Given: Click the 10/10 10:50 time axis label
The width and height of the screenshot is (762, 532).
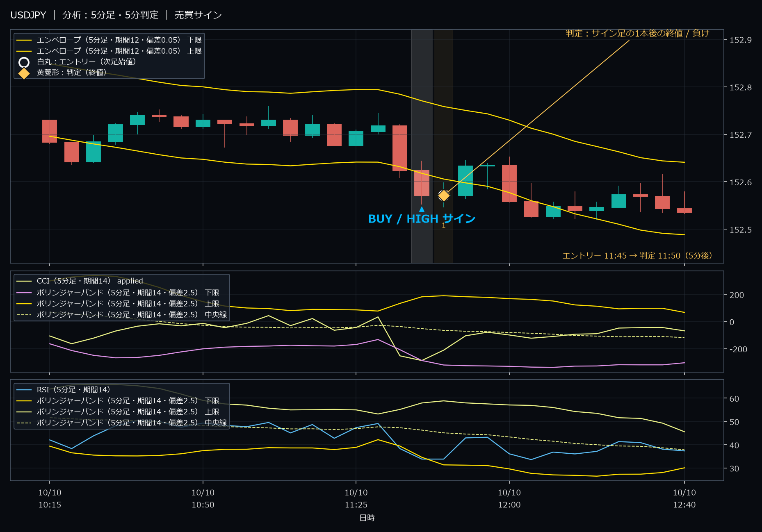Looking at the screenshot, I should coord(203,499).
